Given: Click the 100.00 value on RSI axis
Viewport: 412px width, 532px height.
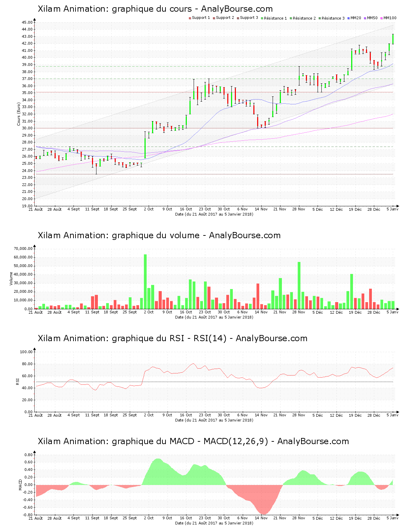Looking at the screenshot, I should pyautogui.click(x=26, y=352).
